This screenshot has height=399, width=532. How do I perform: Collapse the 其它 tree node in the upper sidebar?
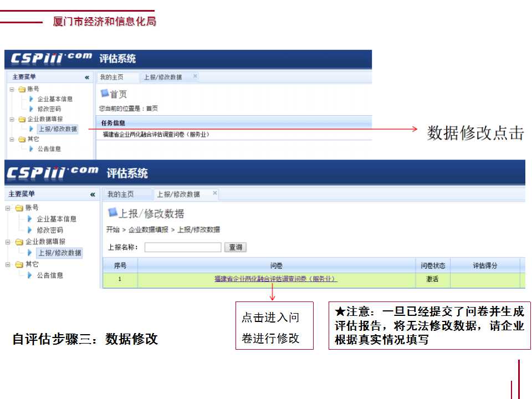(x=12, y=139)
